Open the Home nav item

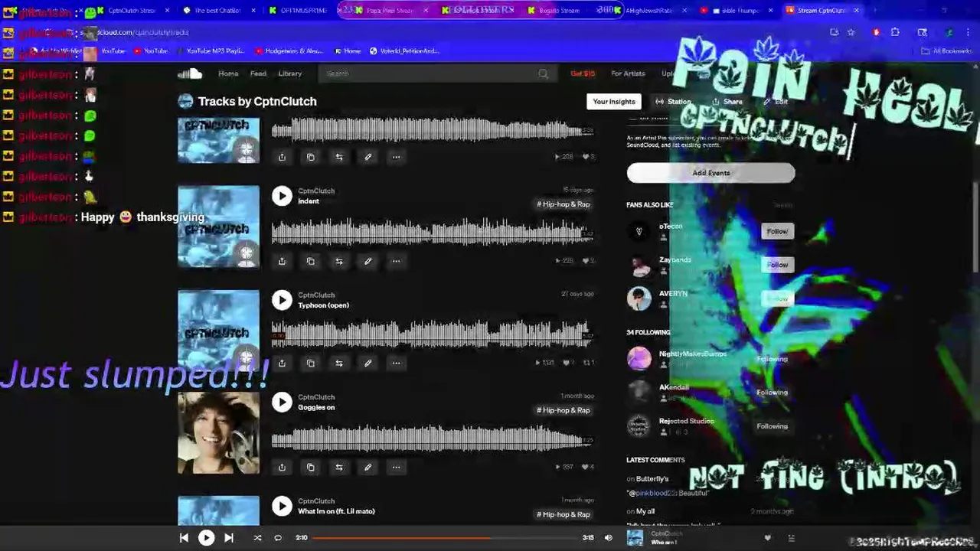click(x=228, y=73)
